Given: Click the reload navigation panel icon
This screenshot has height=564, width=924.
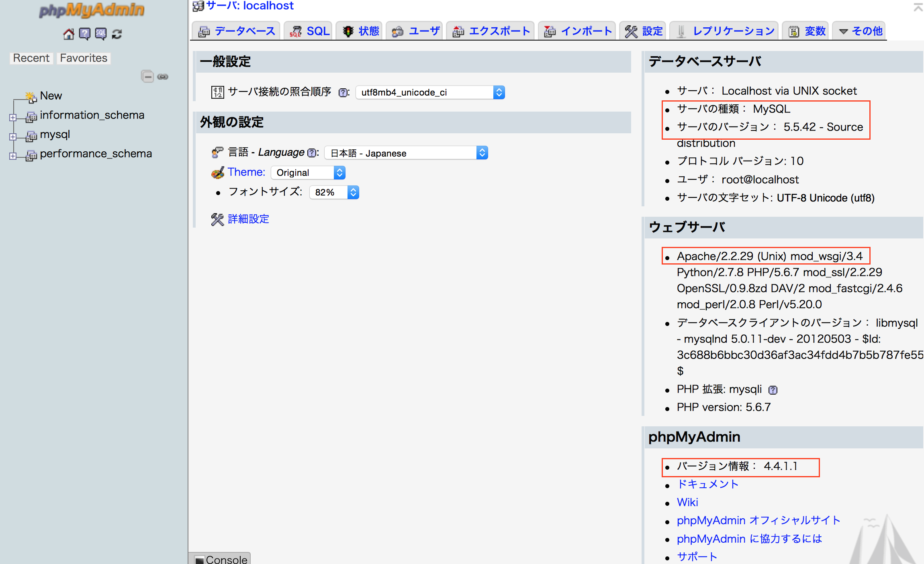Looking at the screenshot, I should point(117,34).
